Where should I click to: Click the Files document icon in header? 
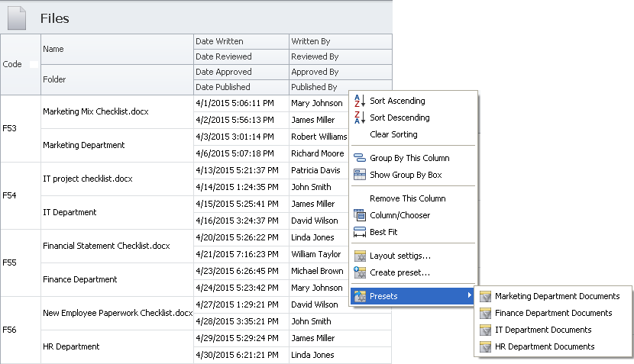click(18, 17)
